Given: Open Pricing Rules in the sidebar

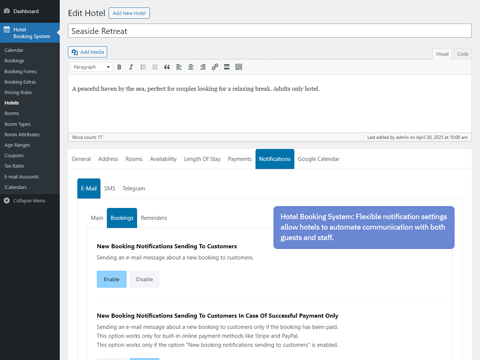Looking at the screenshot, I should 18,92.
